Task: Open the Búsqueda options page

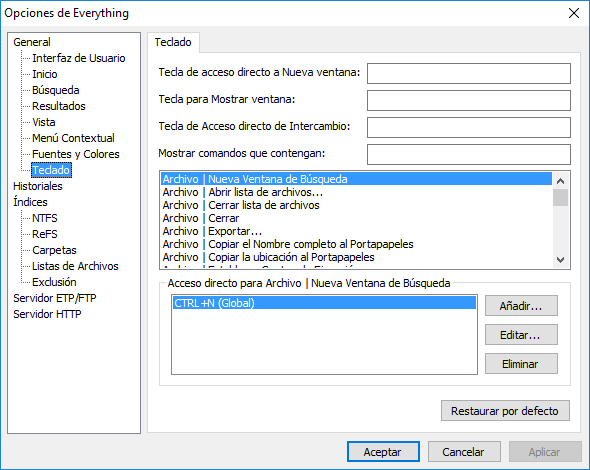Action: click(56, 90)
